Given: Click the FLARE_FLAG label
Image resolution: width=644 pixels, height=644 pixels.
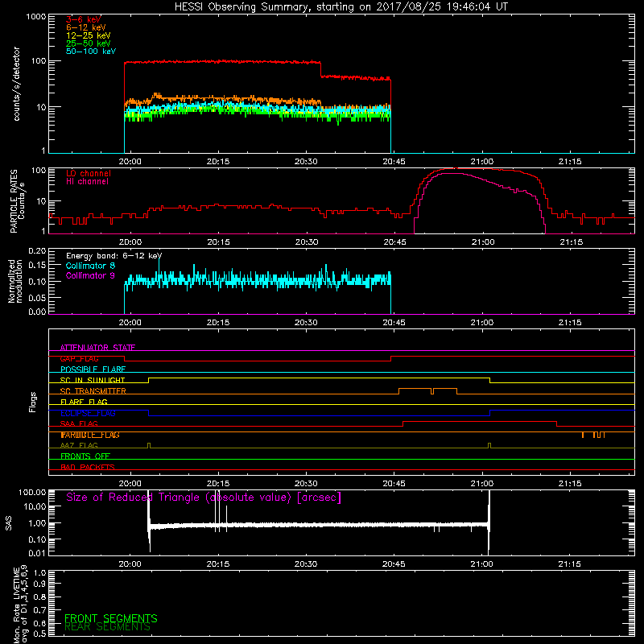Looking at the screenshot, I should click(84, 402).
